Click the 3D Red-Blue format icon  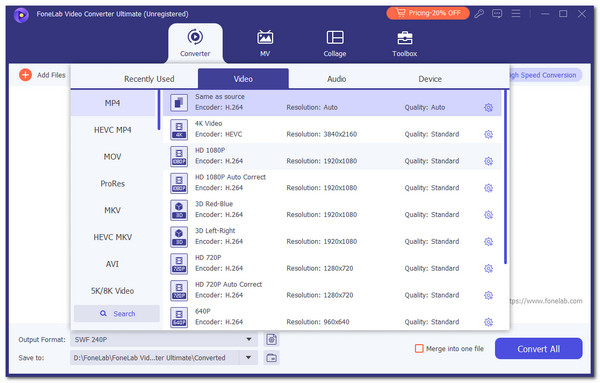pyautogui.click(x=179, y=210)
